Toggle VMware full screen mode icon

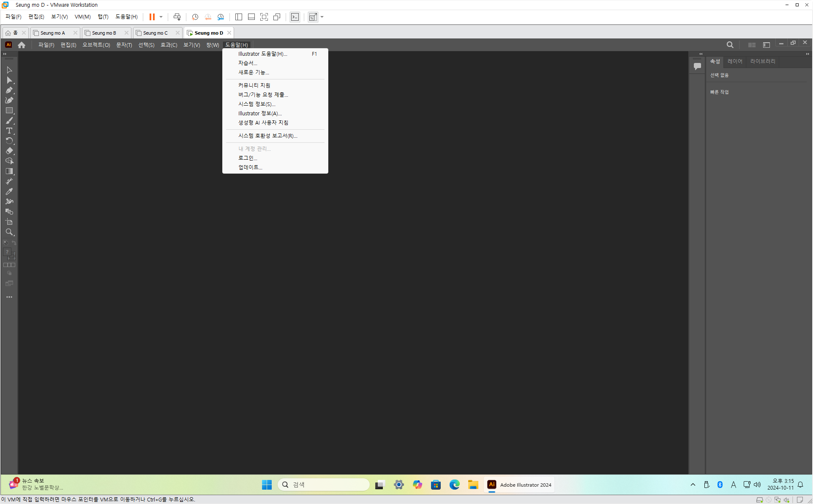pyautogui.click(x=264, y=17)
